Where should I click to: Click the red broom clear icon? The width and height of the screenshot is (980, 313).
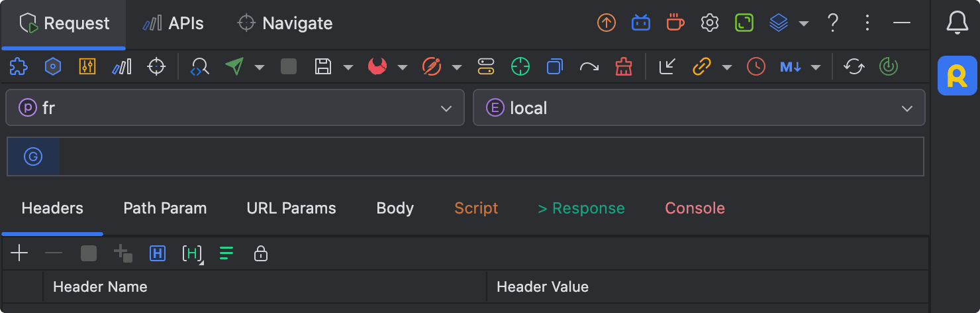[623, 66]
